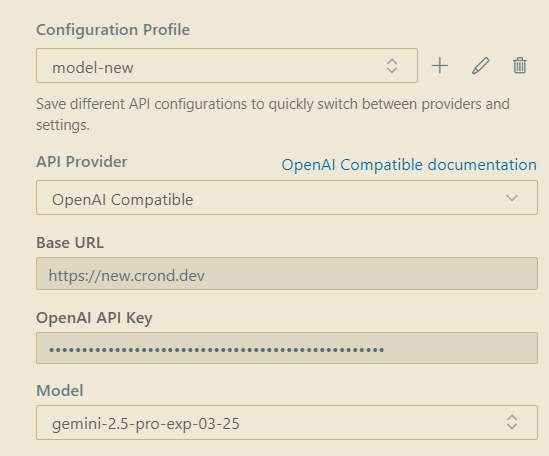The image size is (549, 456).
Task: Click up-down arrows in the Model selector
Action: point(512,422)
